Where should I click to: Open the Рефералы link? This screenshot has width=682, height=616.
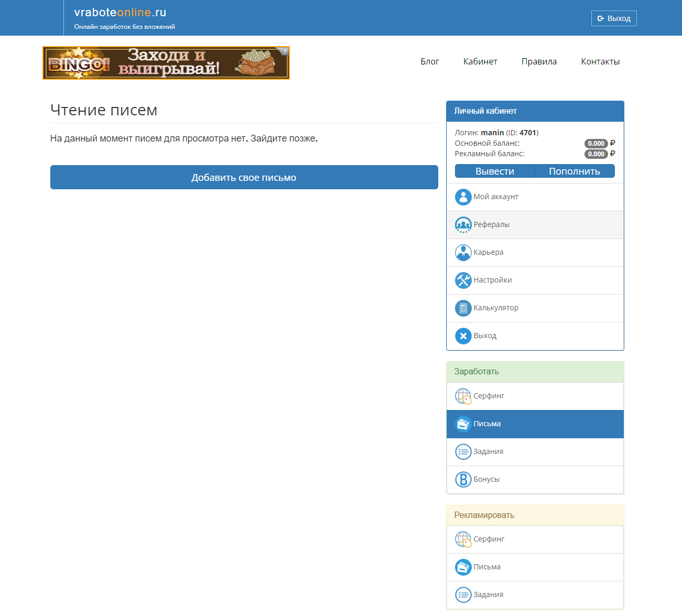[x=535, y=225]
